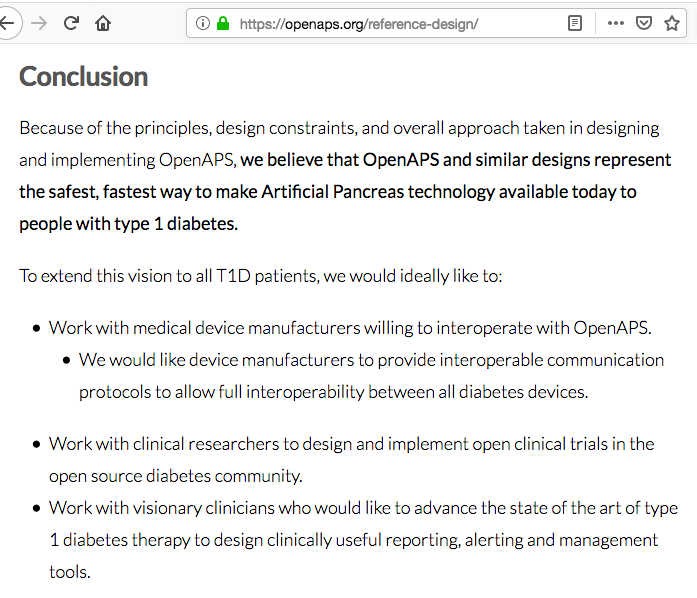The width and height of the screenshot is (697, 598).
Task: Reload the current page
Action: point(71,23)
